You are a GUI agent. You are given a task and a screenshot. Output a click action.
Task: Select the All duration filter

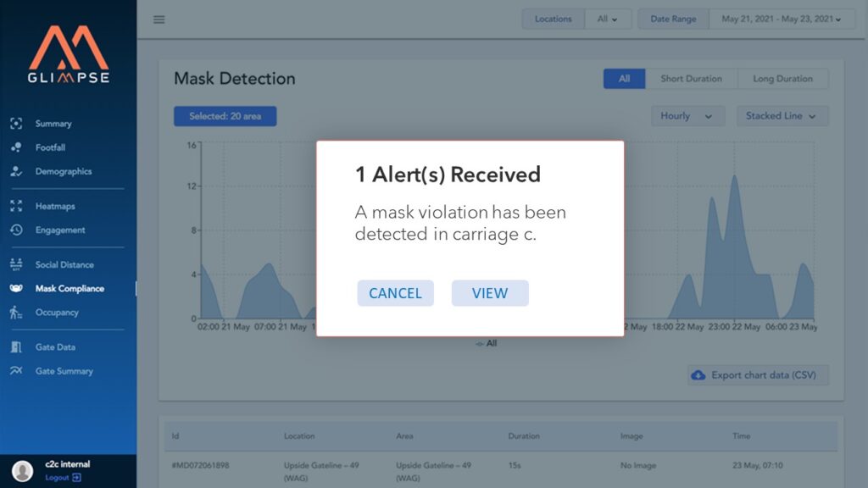tap(624, 79)
